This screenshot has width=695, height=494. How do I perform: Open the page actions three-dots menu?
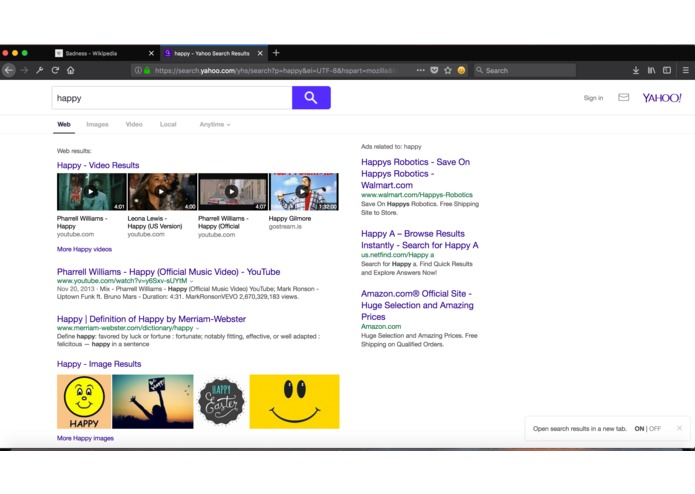click(x=421, y=70)
